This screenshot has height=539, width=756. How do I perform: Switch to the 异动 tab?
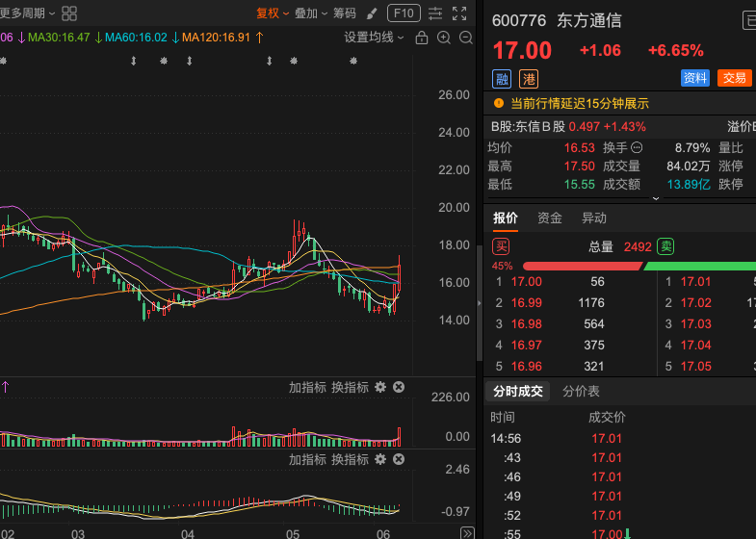594,218
